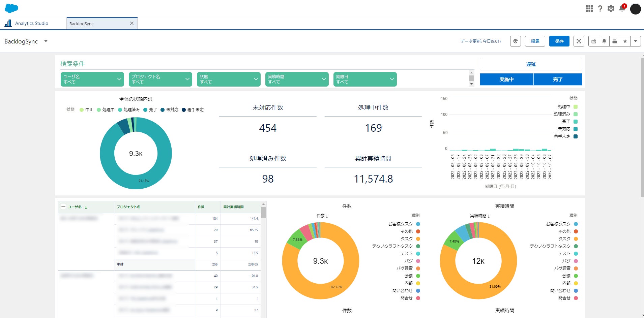Toggle the 実施中 filter
644x318 pixels.
point(506,79)
